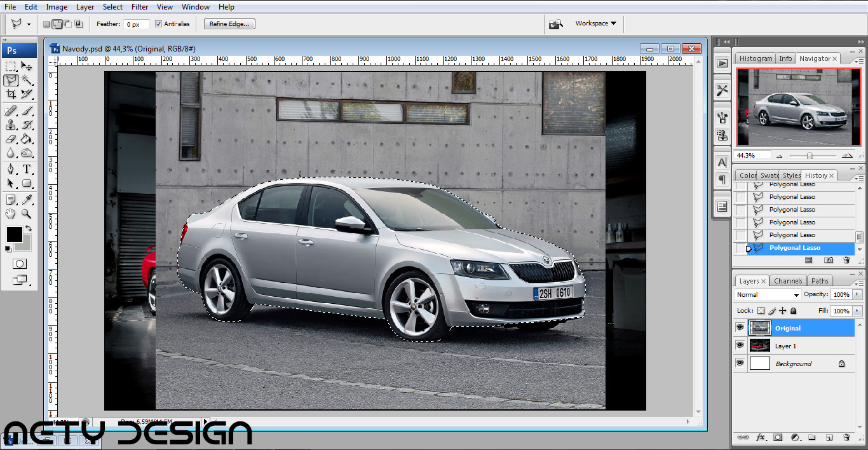Open the tool preset picker dropdown

[29, 24]
